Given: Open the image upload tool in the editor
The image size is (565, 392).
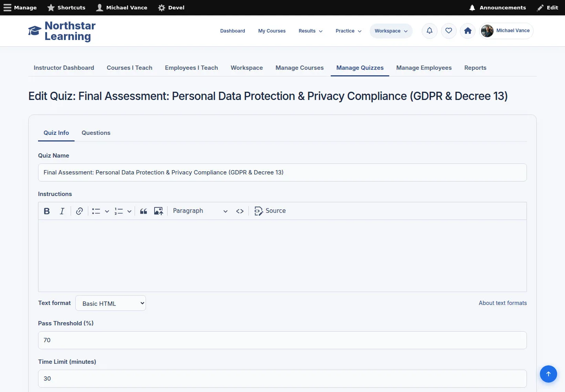Looking at the screenshot, I should 159,211.
